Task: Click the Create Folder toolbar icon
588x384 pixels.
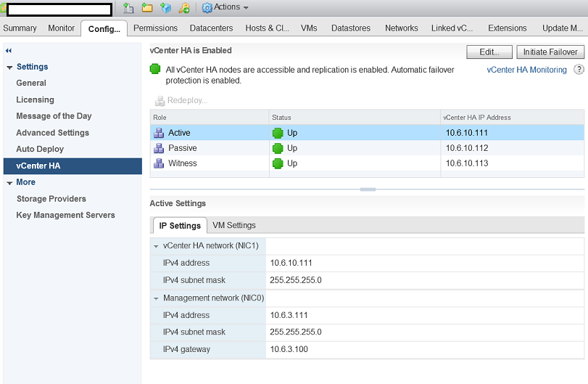Action: pos(147,7)
